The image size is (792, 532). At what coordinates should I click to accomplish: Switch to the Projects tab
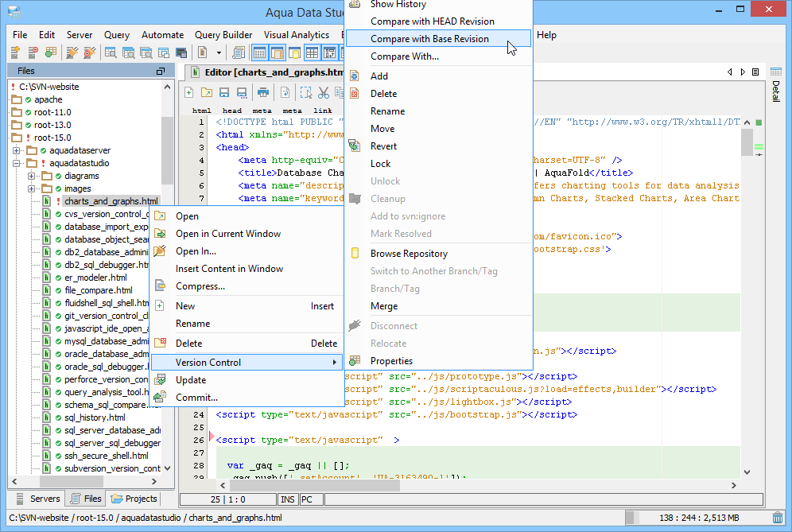[x=134, y=499]
